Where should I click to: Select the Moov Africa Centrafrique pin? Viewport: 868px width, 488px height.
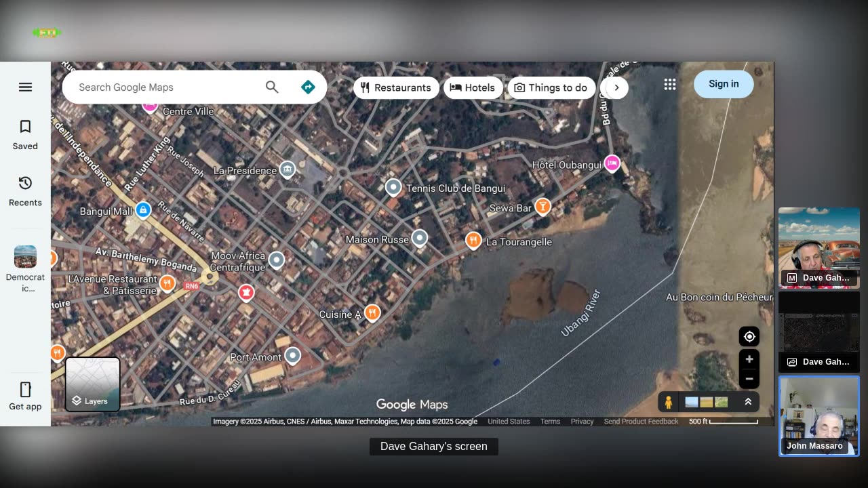pos(276,260)
